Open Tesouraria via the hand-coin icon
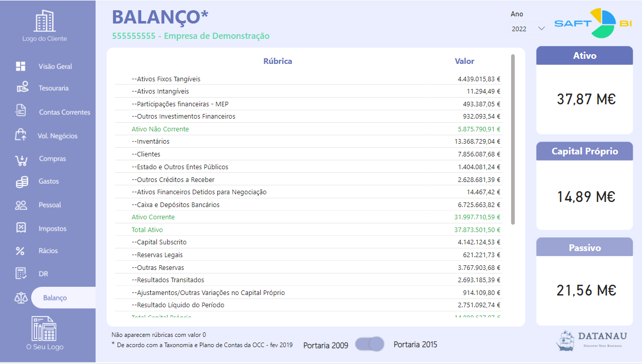Viewport: 642px width, 364px height. [x=21, y=87]
